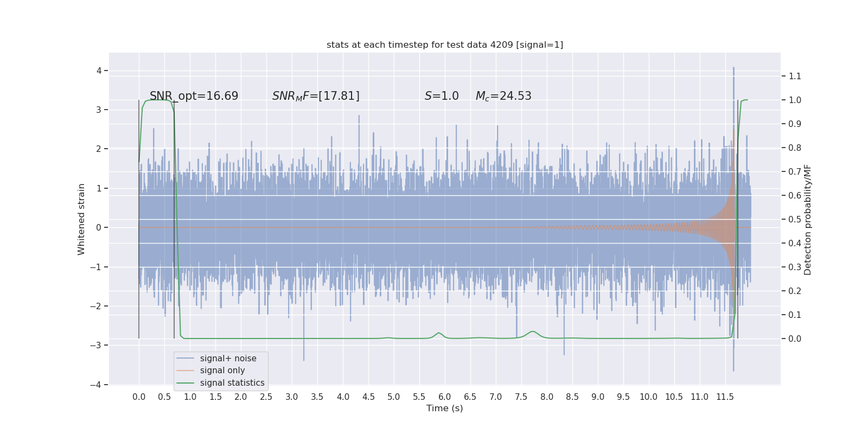Click the S=1.0 annotation text
Screen dimensions: 868x434
pos(442,96)
